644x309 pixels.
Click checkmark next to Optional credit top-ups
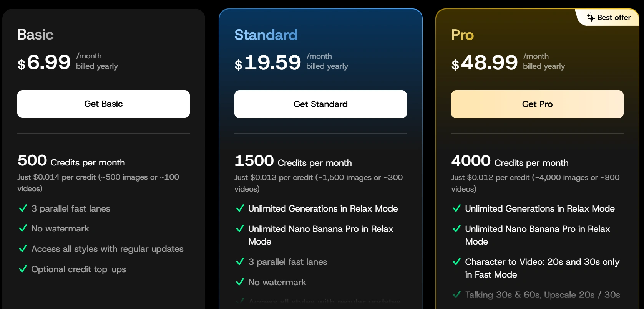(23, 269)
